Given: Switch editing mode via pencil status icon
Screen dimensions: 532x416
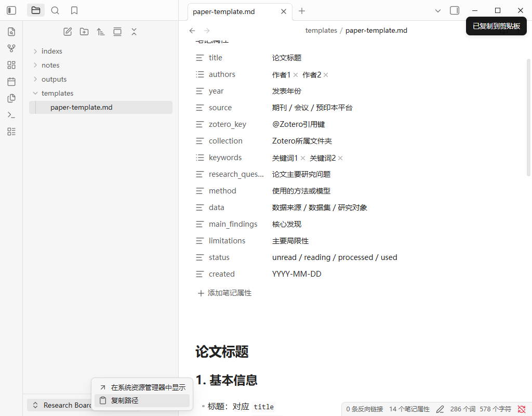Looking at the screenshot, I should click(x=440, y=409).
